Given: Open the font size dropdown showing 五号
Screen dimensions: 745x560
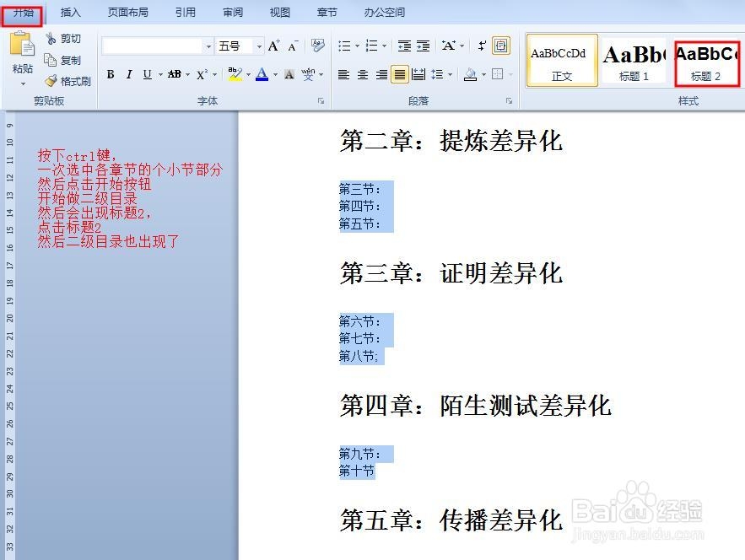Looking at the screenshot, I should click(258, 46).
